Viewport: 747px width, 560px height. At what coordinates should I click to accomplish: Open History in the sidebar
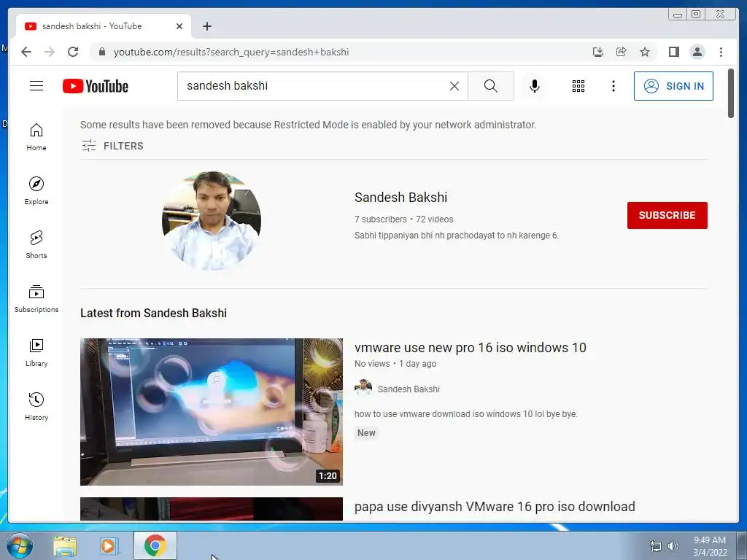pos(36,406)
